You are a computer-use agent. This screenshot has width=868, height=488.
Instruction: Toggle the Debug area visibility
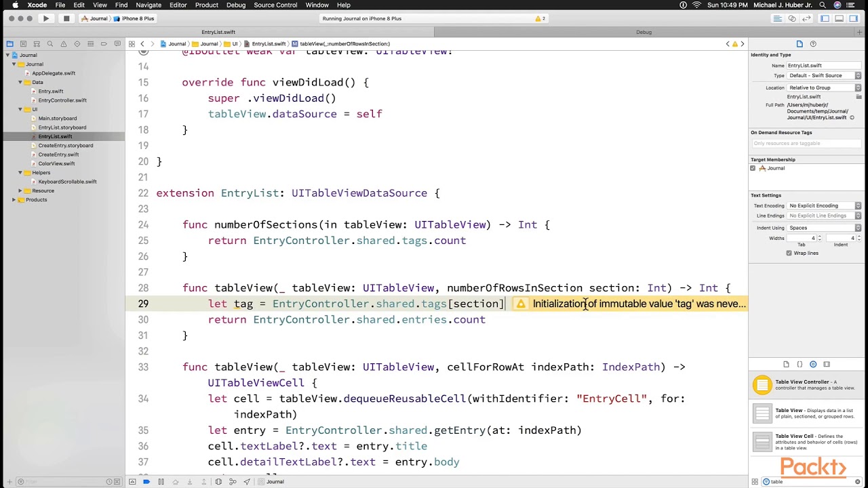coord(840,18)
